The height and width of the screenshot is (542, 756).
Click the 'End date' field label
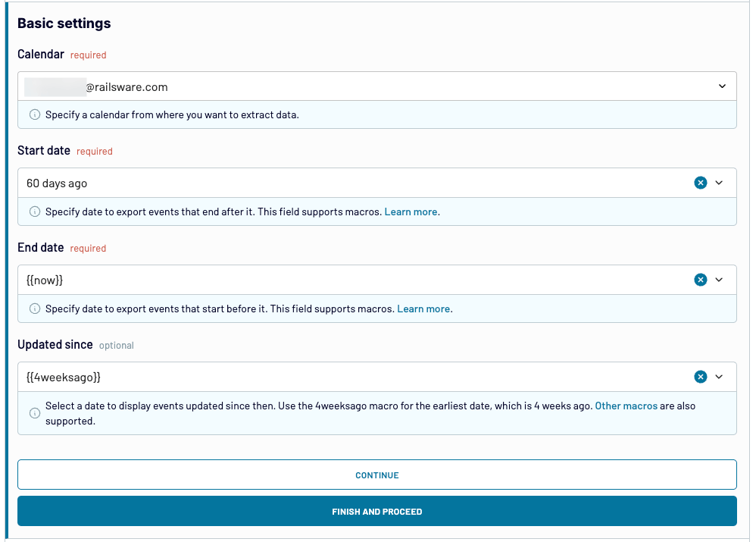41,248
